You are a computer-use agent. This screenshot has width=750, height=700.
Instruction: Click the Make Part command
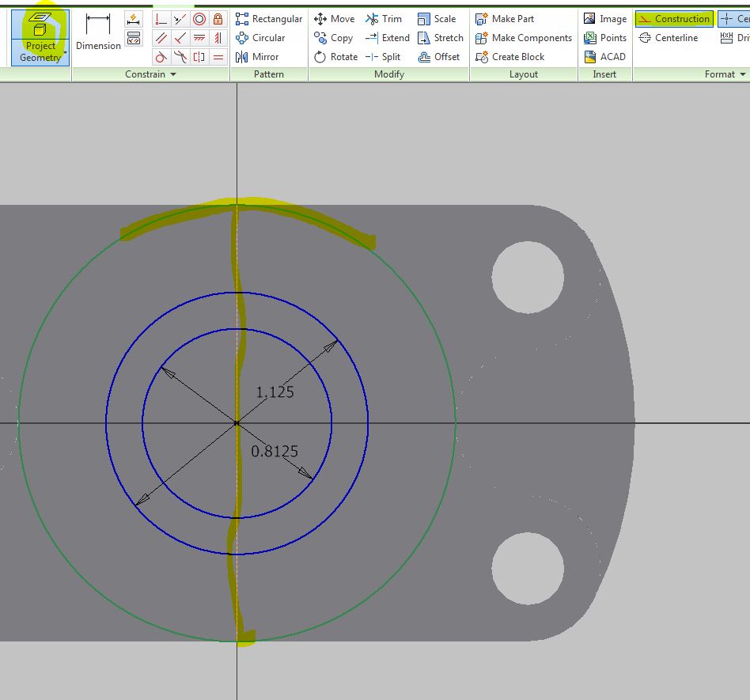coord(506,18)
